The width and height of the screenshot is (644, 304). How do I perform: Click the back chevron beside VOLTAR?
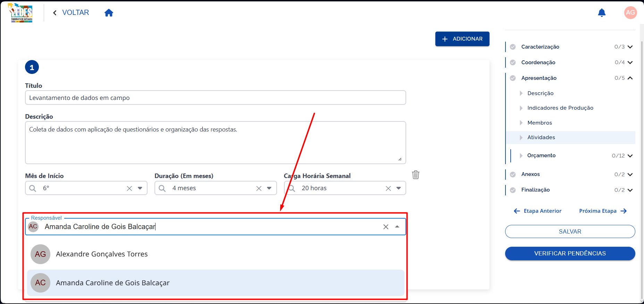click(x=55, y=13)
